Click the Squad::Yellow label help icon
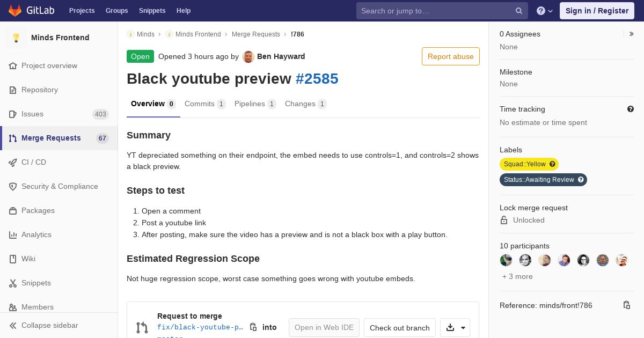This screenshot has height=338, width=644. click(552, 164)
